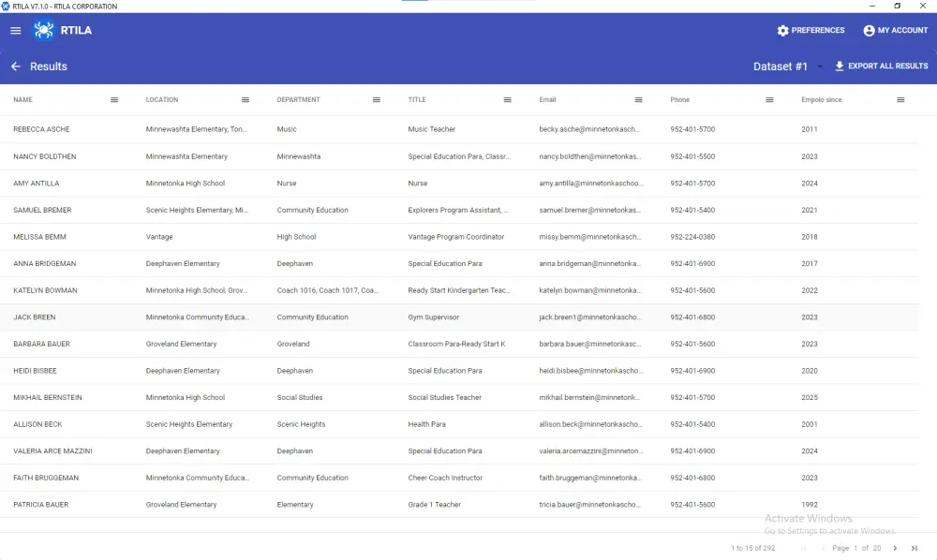Click the tricia.bauer email cell

pyautogui.click(x=589, y=505)
